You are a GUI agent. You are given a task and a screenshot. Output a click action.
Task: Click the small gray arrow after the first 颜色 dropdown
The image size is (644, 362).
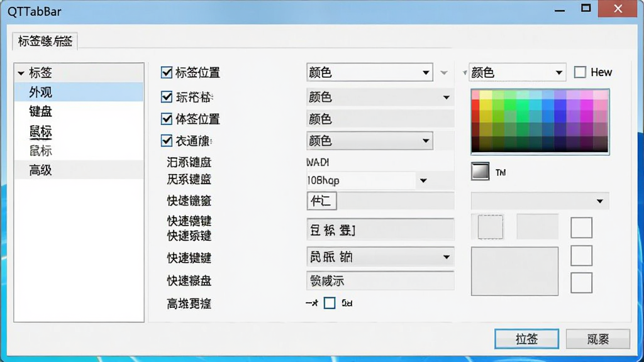(444, 73)
